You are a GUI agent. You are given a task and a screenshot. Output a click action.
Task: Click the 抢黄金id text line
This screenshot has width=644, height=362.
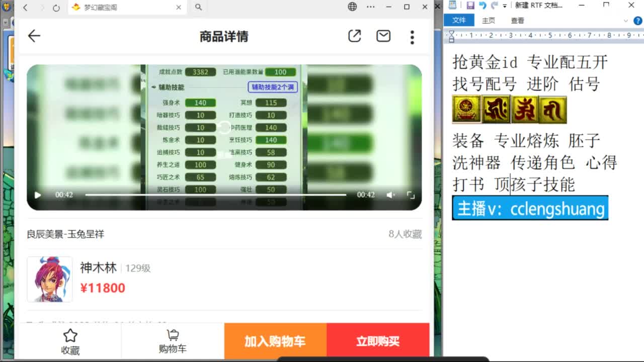point(485,62)
